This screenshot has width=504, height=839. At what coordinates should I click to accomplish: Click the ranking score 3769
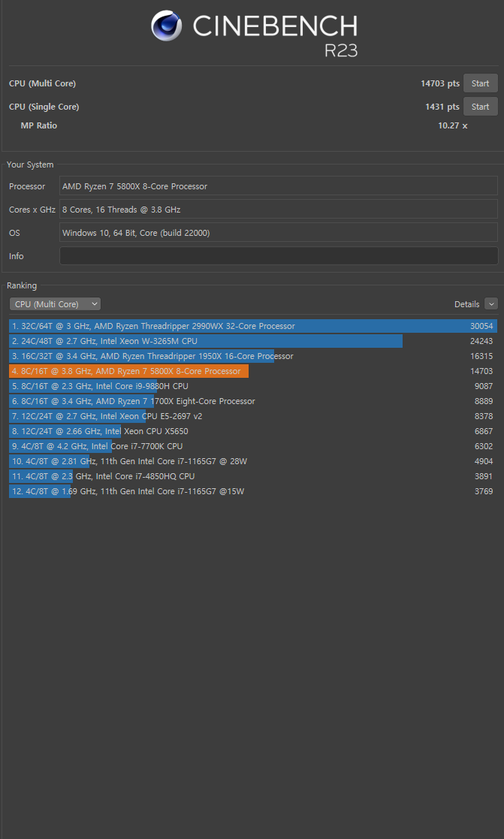click(484, 490)
